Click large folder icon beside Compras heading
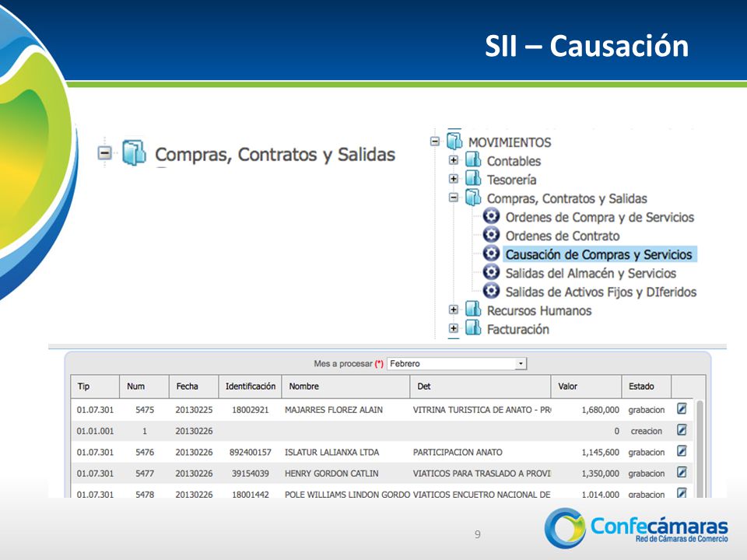This screenshot has width=747, height=560. [x=134, y=152]
